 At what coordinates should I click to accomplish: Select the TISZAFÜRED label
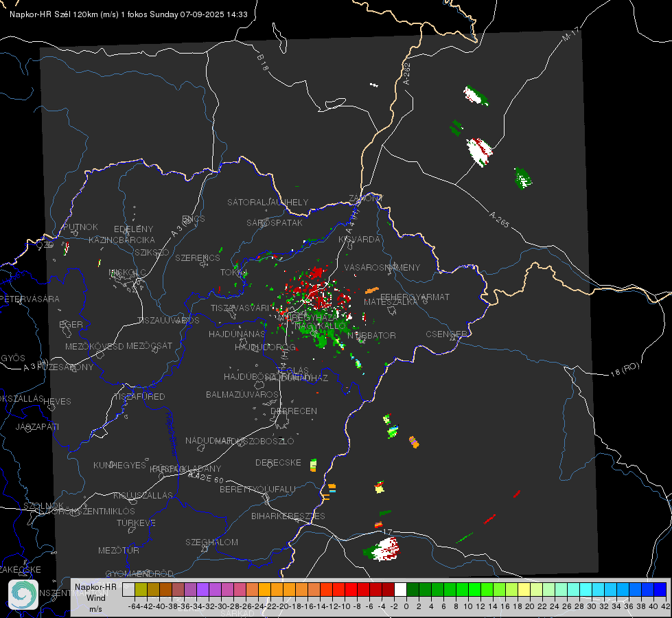click(140, 397)
